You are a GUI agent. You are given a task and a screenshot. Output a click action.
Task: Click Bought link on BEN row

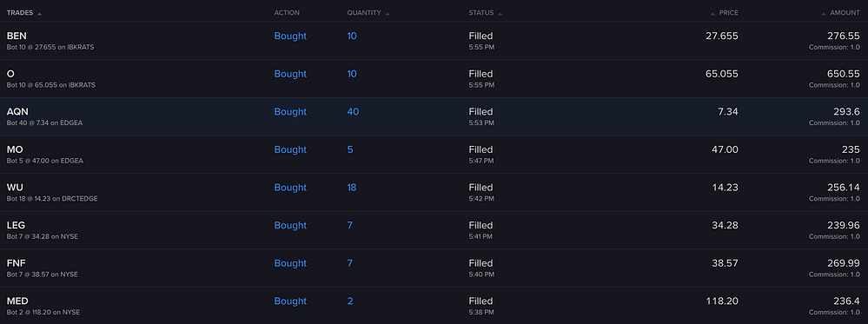click(290, 36)
